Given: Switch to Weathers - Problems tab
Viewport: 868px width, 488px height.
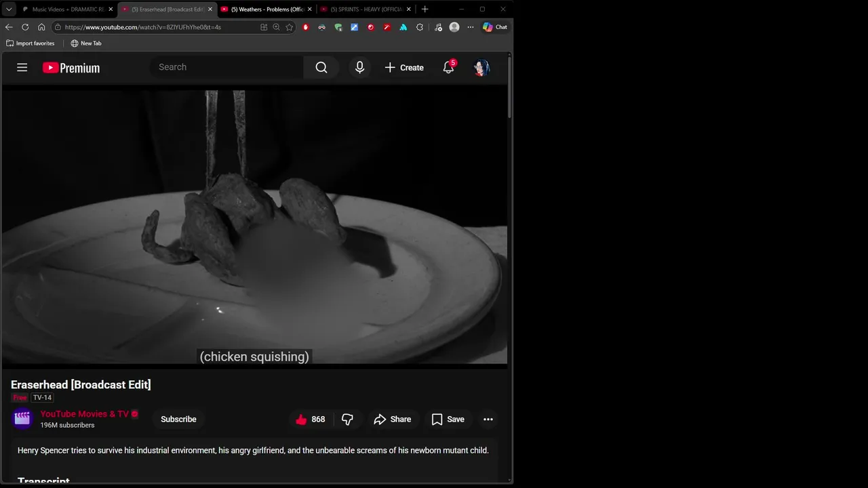Looking at the screenshot, I should point(267,9).
